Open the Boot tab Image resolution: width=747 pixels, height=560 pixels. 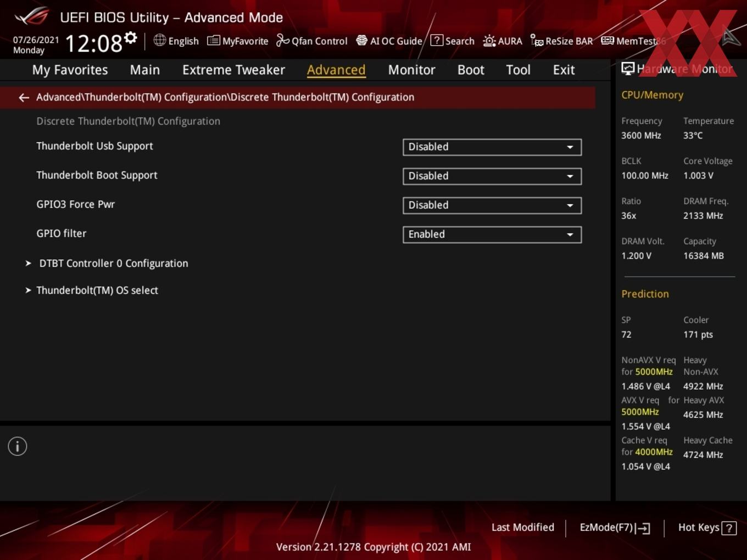click(x=471, y=70)
